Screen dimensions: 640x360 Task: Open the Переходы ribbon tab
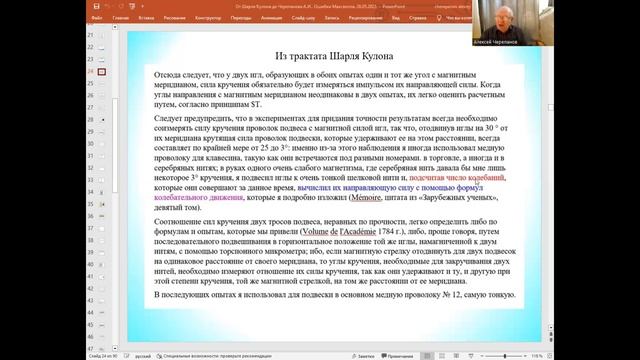point(241,18)
